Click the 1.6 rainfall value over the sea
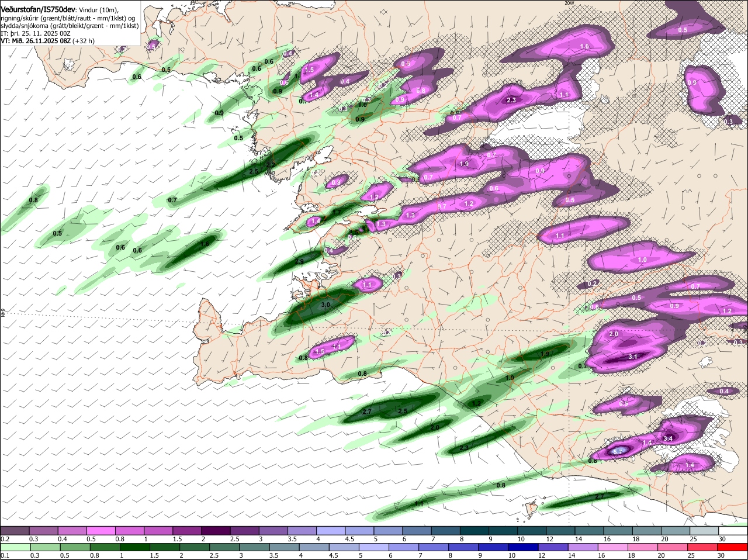The width and height of the screenshot is (748, 560). [205, 244]
